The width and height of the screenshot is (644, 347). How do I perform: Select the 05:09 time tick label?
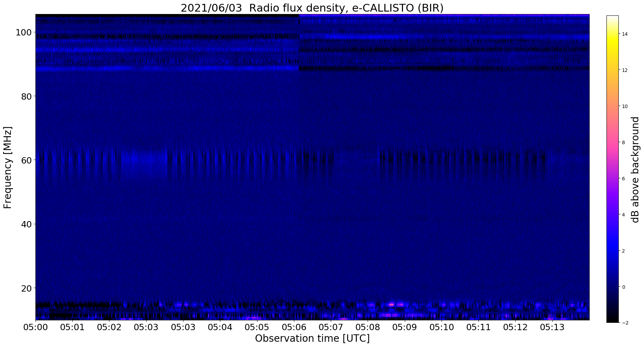pos(404,328)
